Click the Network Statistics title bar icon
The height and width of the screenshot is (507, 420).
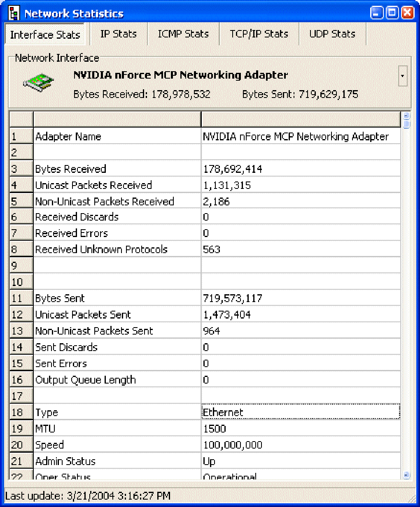click(x=13, y=12)
